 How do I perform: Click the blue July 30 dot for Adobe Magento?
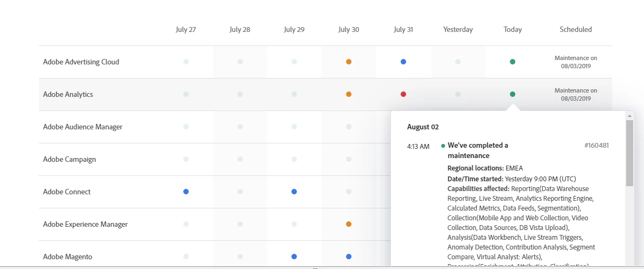pyautogui.click(x=349, y=257)
